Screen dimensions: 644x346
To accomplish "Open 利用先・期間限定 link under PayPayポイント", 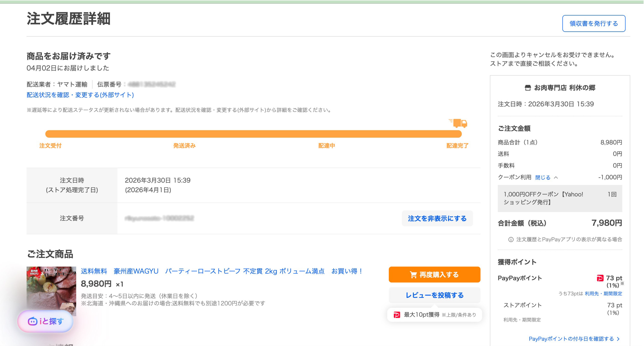I will (603, 294).
